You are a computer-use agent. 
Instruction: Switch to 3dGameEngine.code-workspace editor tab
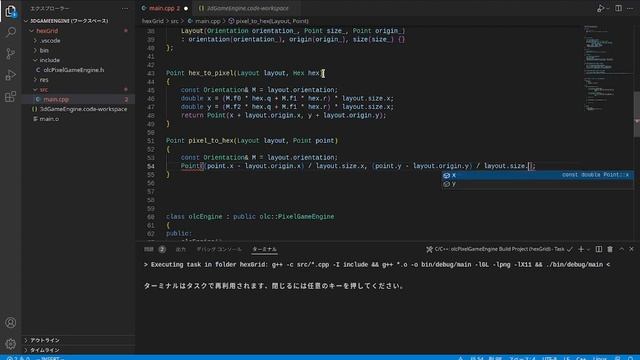tap(247, 8)
